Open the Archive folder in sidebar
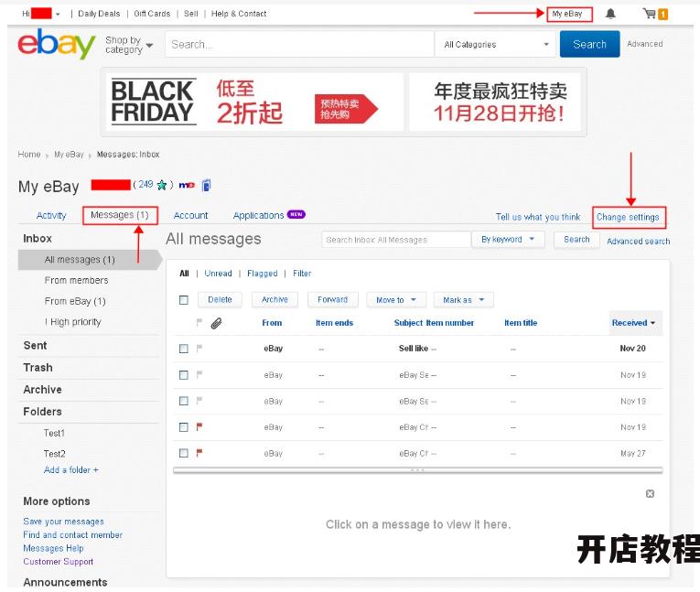Screen dimensions: 700x592 pyautogui.click(x=42, y=389)
